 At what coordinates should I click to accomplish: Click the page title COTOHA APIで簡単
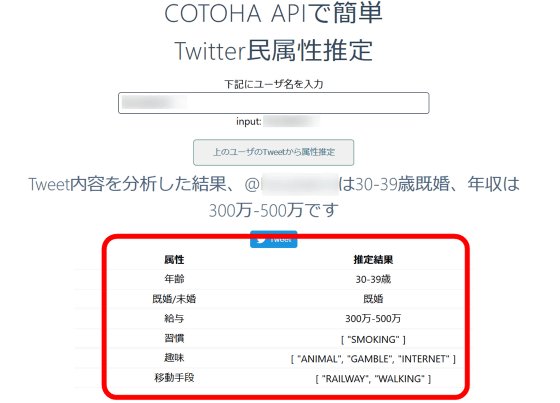click(274, 14)
